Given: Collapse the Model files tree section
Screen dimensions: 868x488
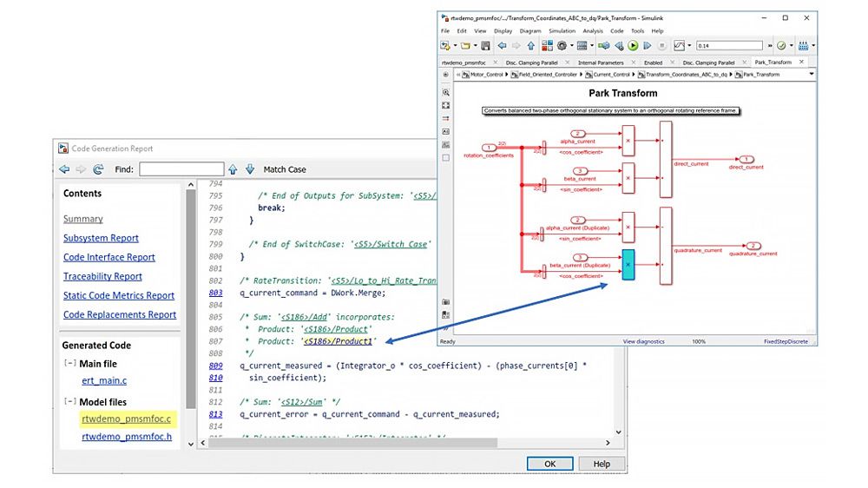Looking at the screenshot, I should [69, 402].
